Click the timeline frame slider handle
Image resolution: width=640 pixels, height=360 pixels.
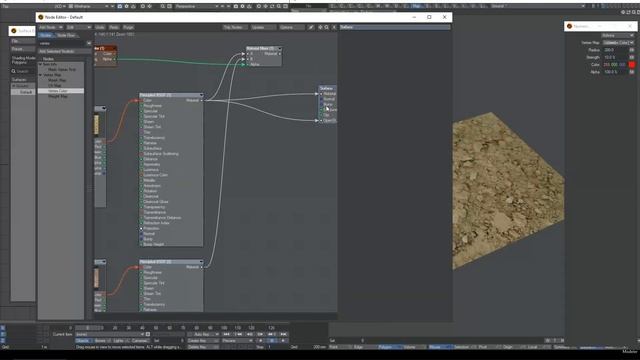click(88, 328)
